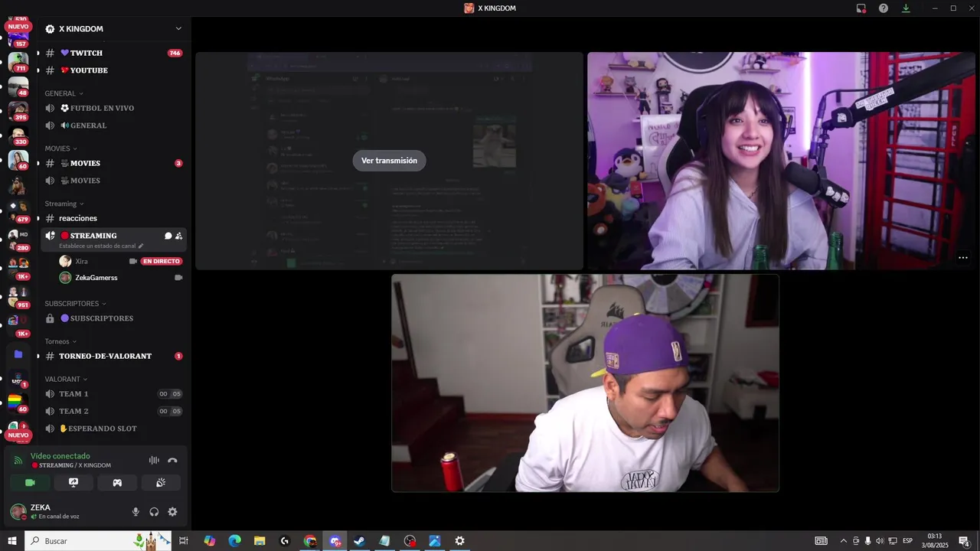980x551 pixels.
Task: Open server folder with 679 badge
Action: click(x=18, y=210)
